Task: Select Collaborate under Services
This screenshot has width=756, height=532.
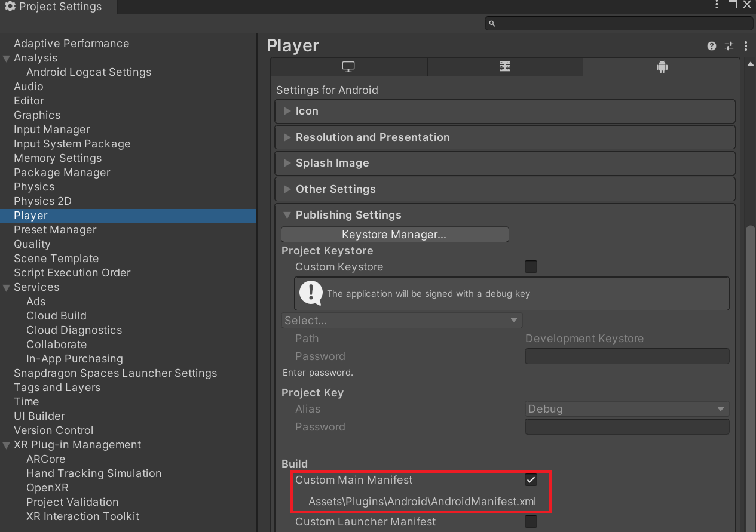Action: pyautogui.click(x=56, y=345)
